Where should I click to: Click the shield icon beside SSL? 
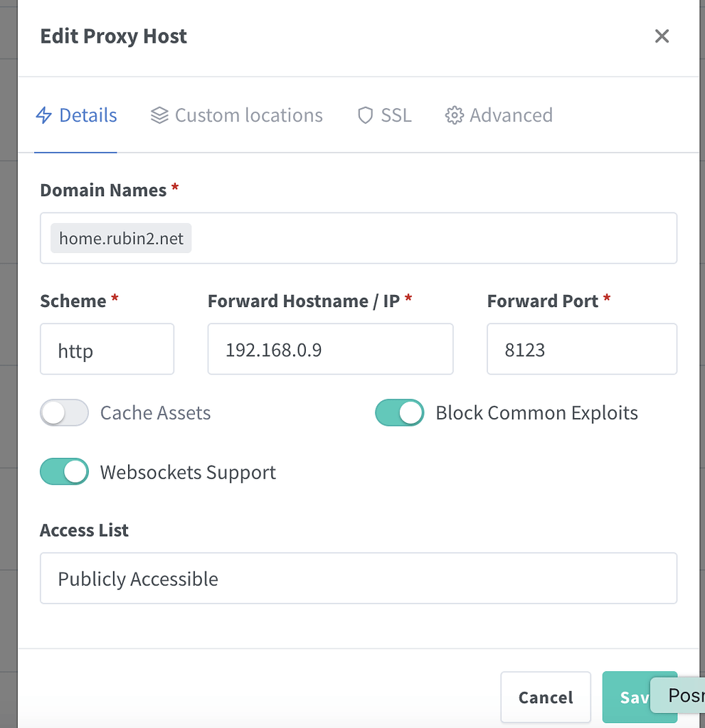click(x=365, y=115)
